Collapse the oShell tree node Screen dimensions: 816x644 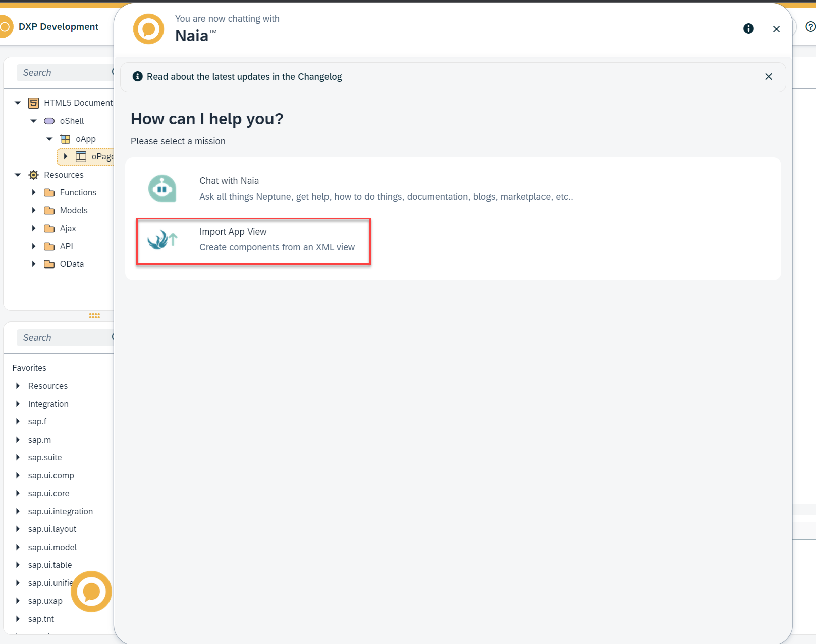coord(34,121)
